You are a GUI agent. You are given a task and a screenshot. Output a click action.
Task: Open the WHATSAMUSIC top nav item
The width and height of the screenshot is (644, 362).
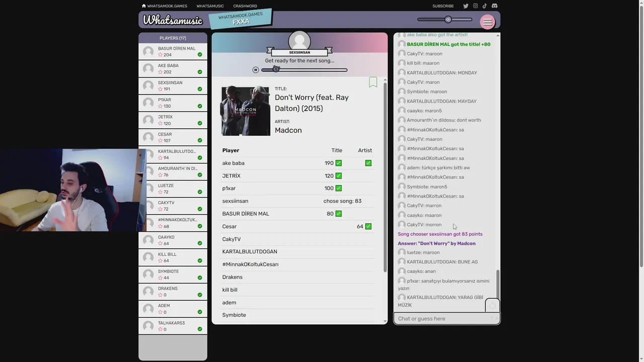[x=210, y=6]
